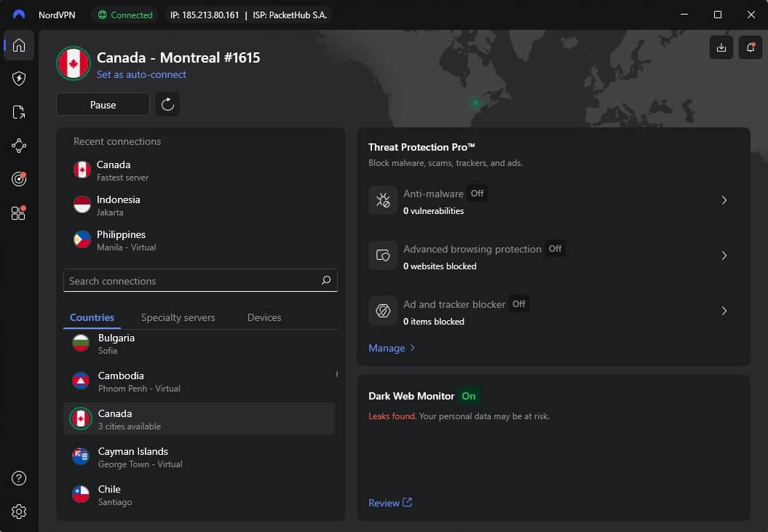768x532 pixels.
Task: Open the file sharing sidebar icon
Action: [18, 112]
